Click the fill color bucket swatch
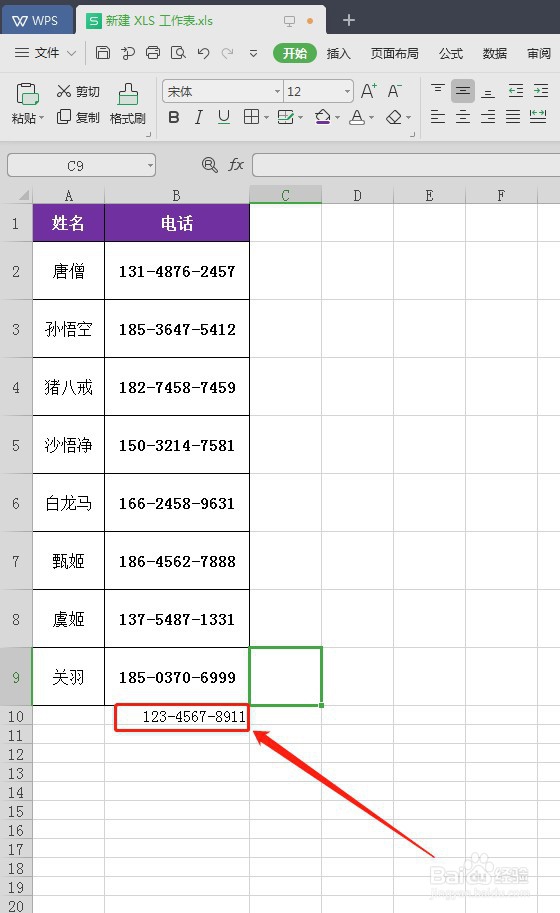This screenshot has height=913, width=560. point(322,117)
